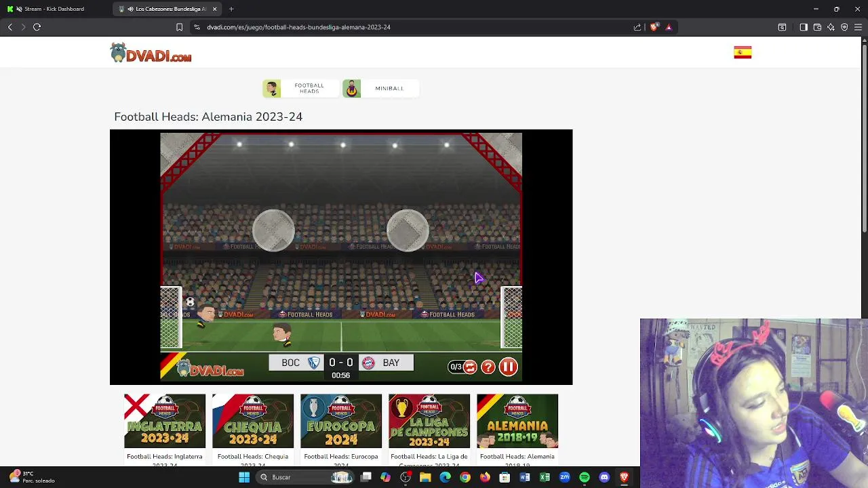Open the DVADI.com site logo

point(151,53)
